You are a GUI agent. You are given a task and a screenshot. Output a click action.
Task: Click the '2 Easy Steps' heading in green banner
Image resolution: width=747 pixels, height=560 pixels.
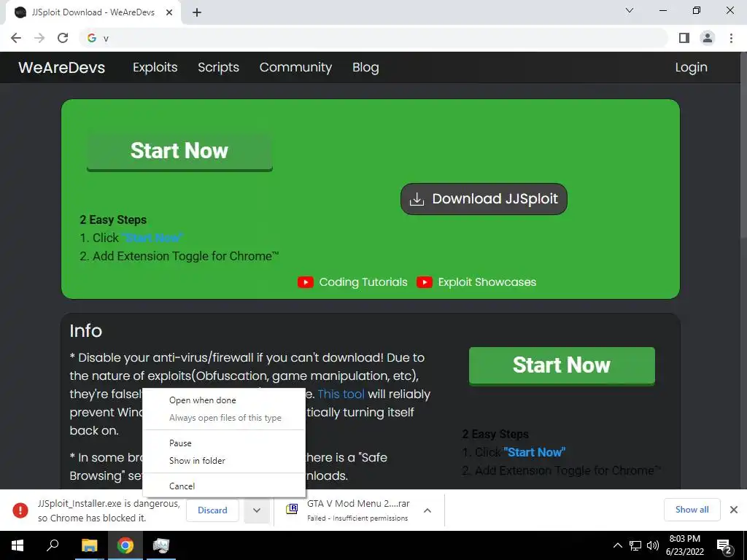coord(113,220)
